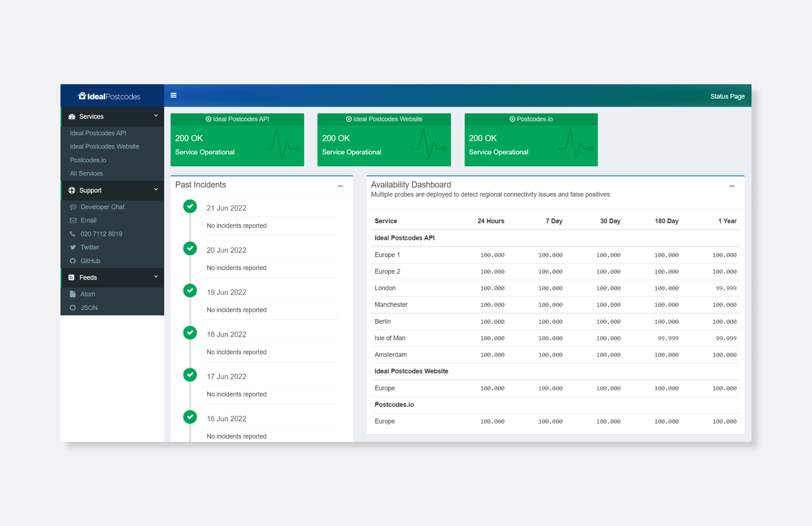Select All Services in sidebar
Image resolution: width=812 pixels, height=526 pixels.
(x=86, y=173)
